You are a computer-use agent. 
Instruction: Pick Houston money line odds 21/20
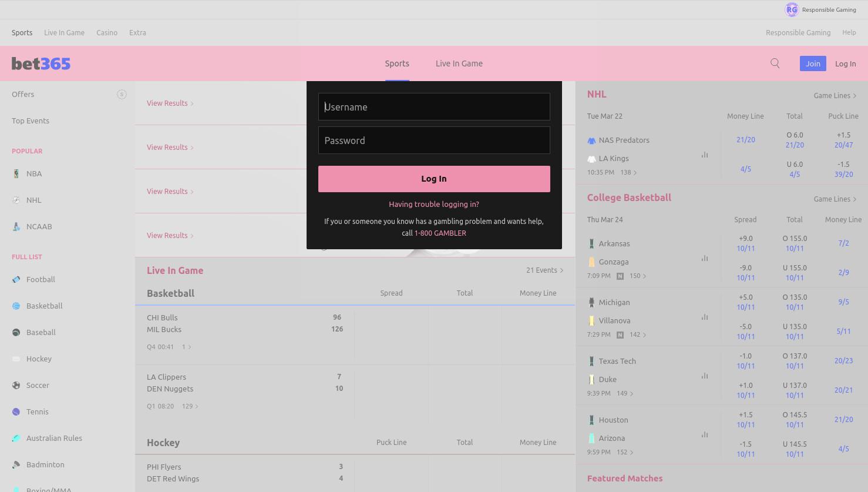click(x=843, y=420)
